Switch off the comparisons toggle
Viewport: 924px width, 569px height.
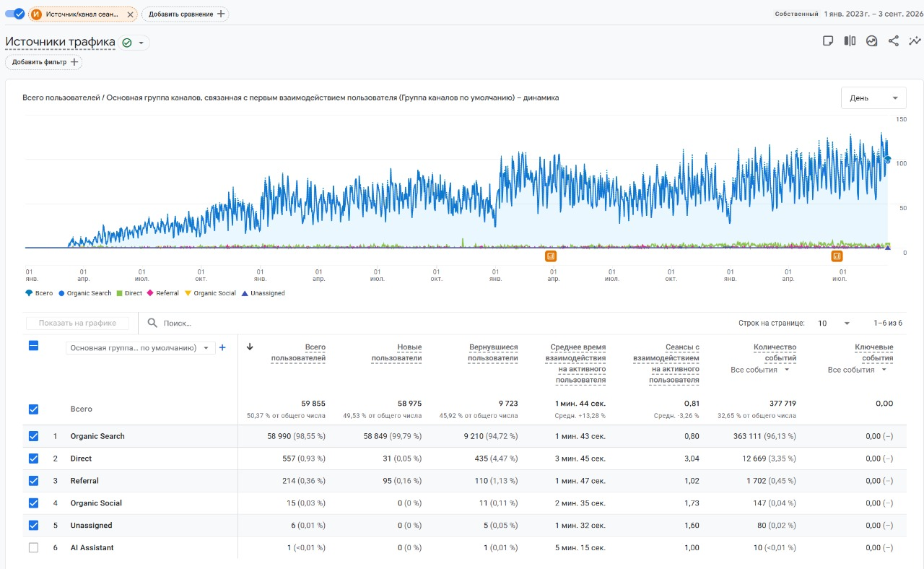point(14,14)
